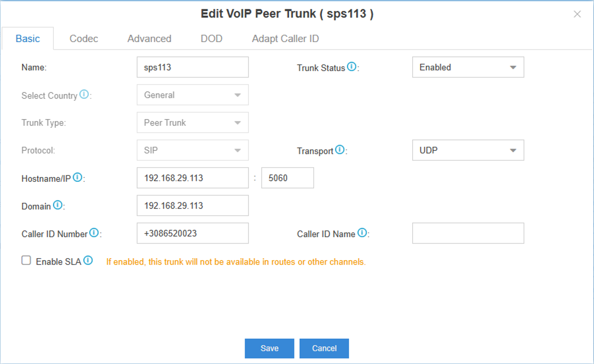The image size is (594, 364).
Task: Click the Transport info icon
Action: (340, 150)
